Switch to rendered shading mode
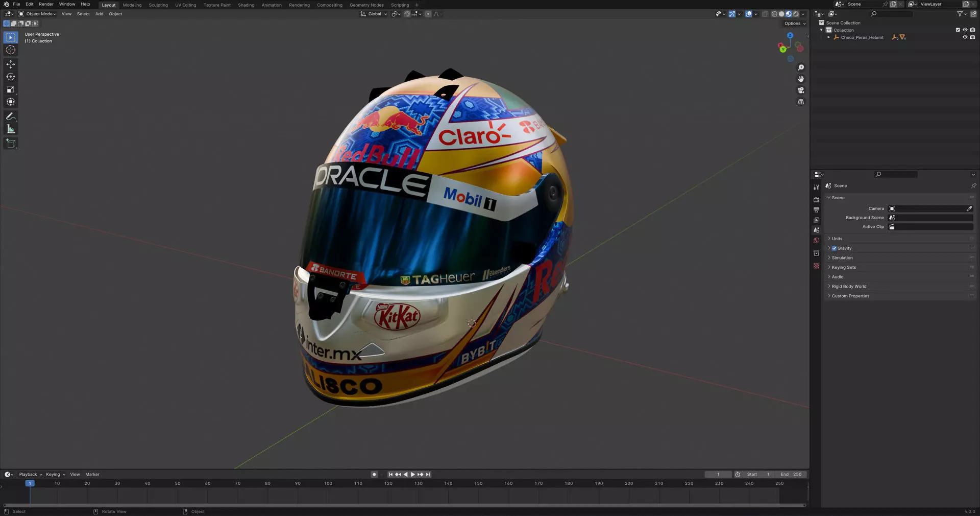Screen dimensions: 980x516 click(x=796, y=14)
